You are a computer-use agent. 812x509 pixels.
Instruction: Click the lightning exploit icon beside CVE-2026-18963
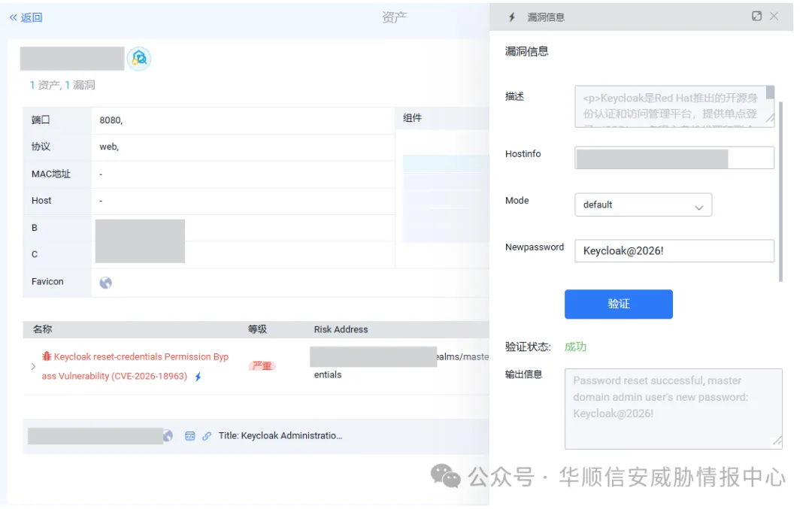(x=198, y=377)
